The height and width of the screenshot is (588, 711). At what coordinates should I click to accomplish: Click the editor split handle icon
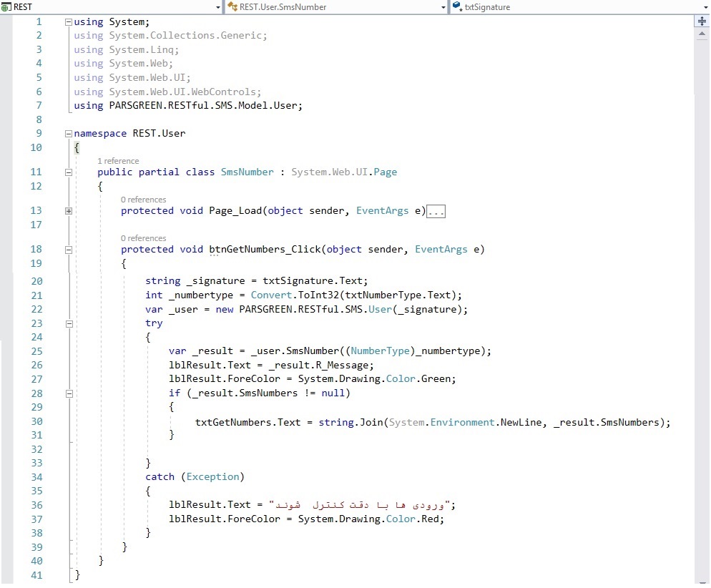pyautogui.click(x=702, y=21)
